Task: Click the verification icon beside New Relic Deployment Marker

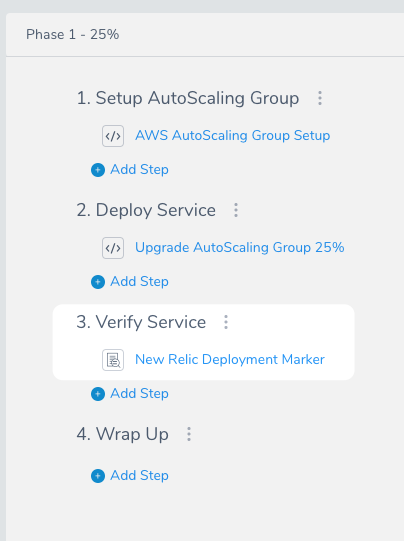Action: tap(113, 360)
